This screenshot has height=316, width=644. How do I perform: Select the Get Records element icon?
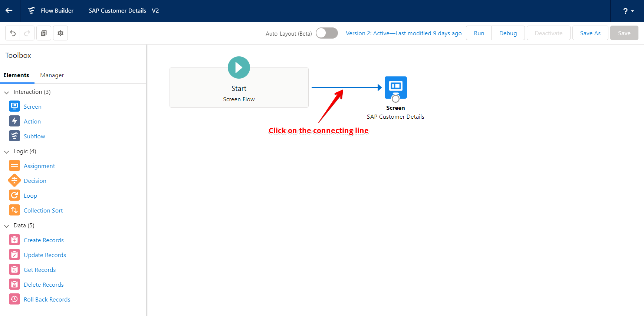tap(14, 270)
